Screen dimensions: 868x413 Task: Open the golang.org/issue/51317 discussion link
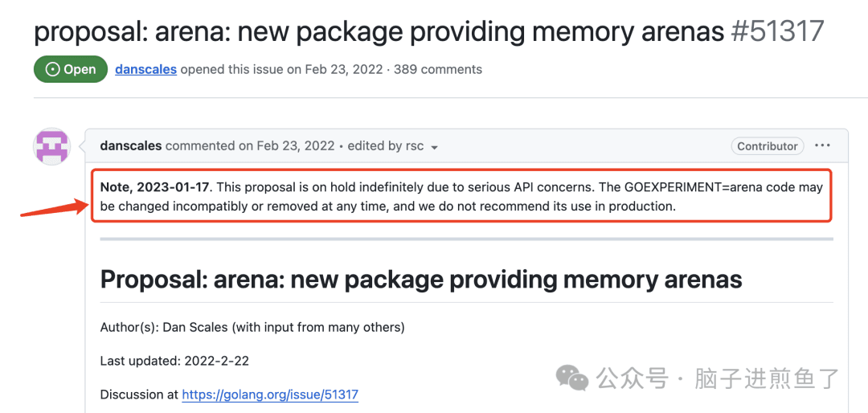[x=270, y=395]
